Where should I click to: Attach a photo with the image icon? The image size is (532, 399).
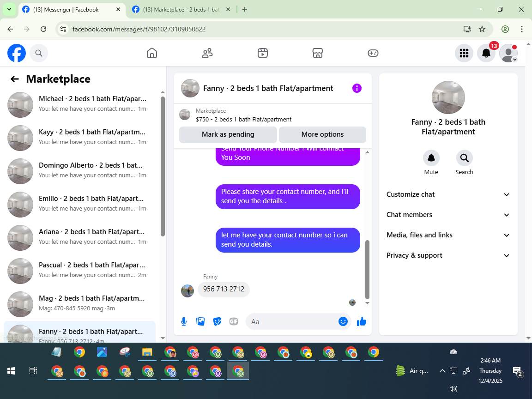(x=200, y=321)
